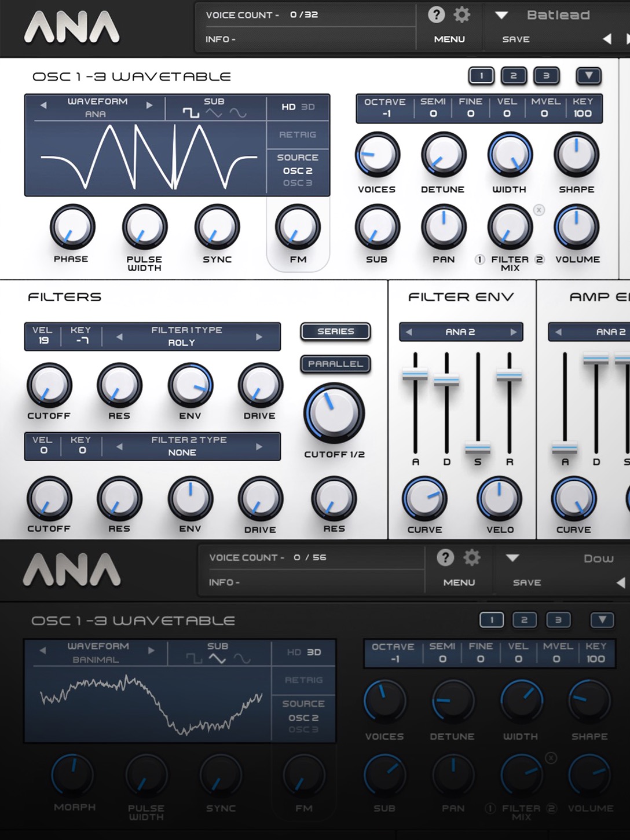The width and height of the screenshot is (630, 840).
Task: Next waveform arrow in dark ANA oscillator
Action: 151,650
